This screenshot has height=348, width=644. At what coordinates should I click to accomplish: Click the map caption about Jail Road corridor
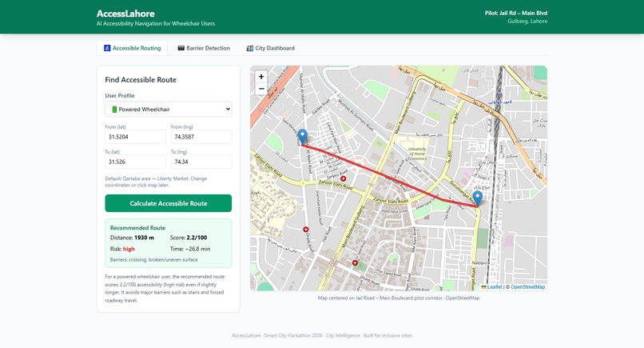tap(399, 298)
